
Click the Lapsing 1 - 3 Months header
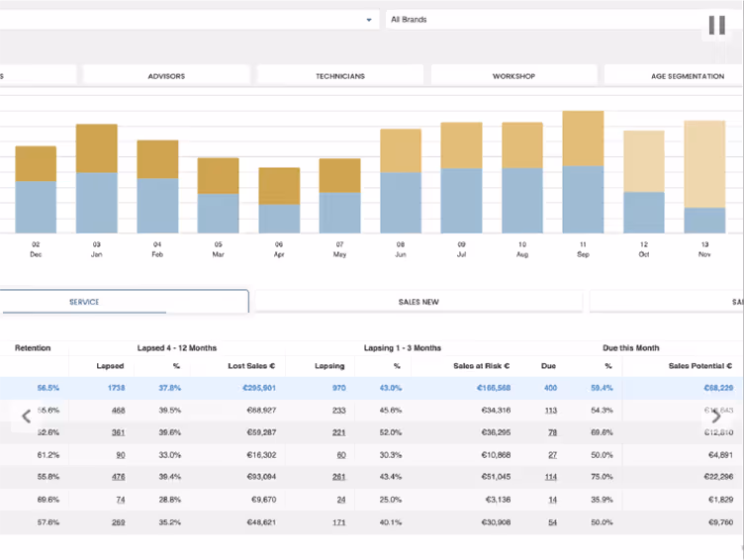point(403,348)
